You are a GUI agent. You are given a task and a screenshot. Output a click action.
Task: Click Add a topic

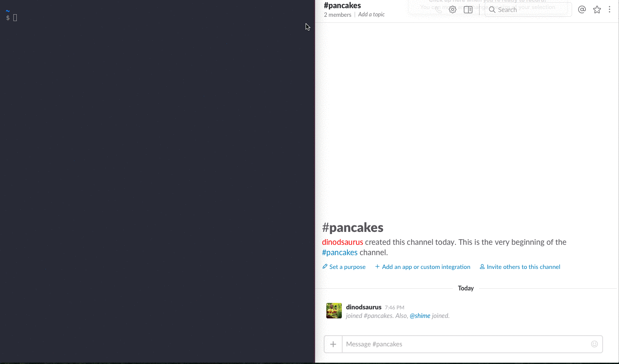point(371,15)
